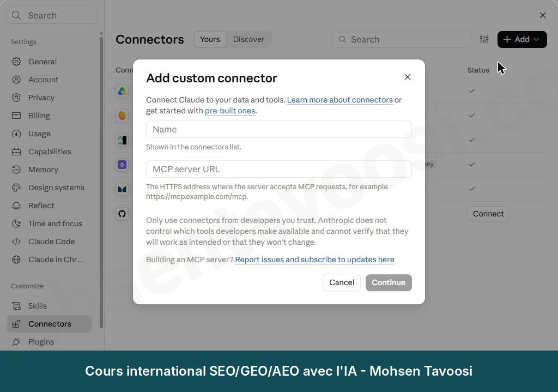Click the Google Drive row status checkmark
This screenshot has height=392, width=558.
(472, 91)
